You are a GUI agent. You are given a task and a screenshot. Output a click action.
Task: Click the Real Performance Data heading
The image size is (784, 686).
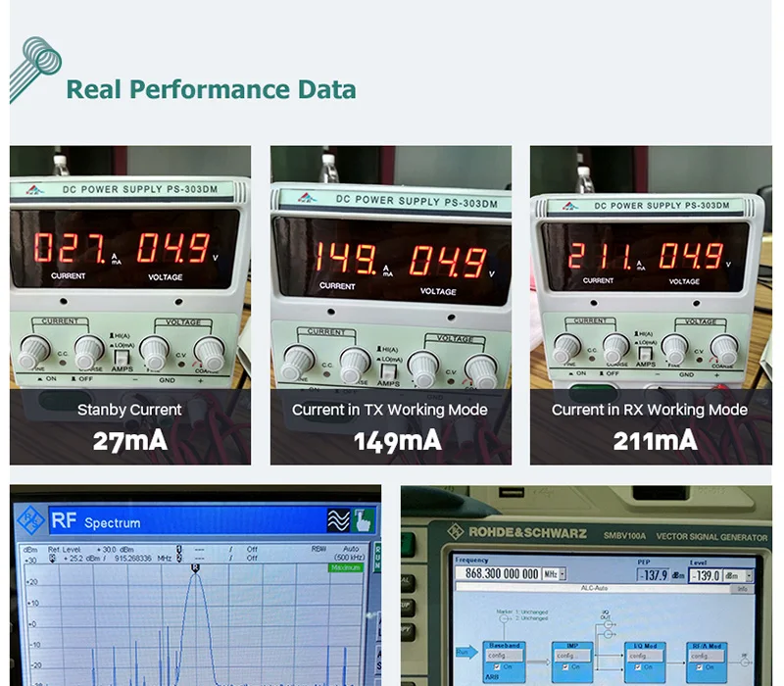(x=211, y=89)
